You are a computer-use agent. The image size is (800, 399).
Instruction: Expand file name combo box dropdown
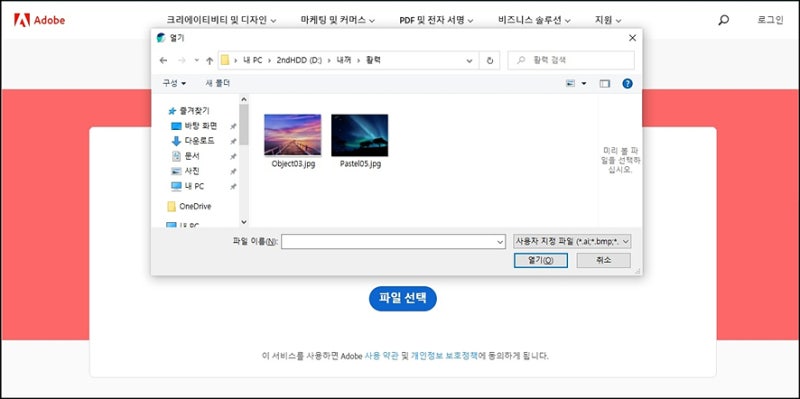tap(501, 242)
